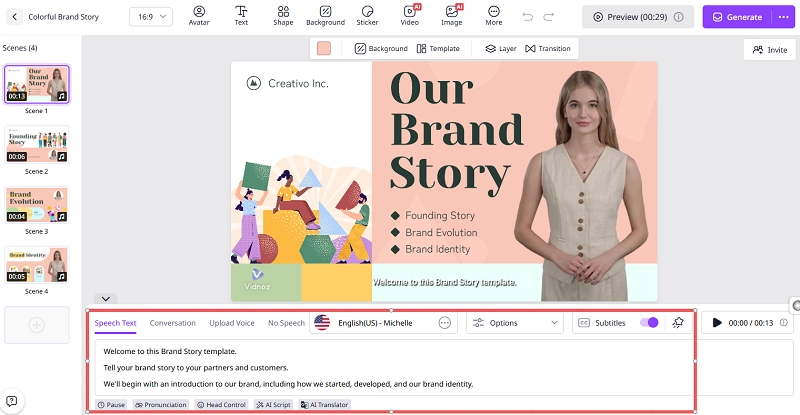Select Scene 3 Brand Evolution thumbnail

pyautogui.click(x=37, y=205)
